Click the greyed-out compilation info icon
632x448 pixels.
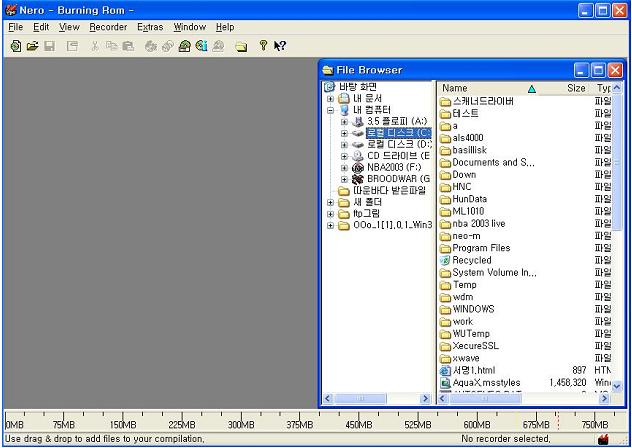[72, 46]
